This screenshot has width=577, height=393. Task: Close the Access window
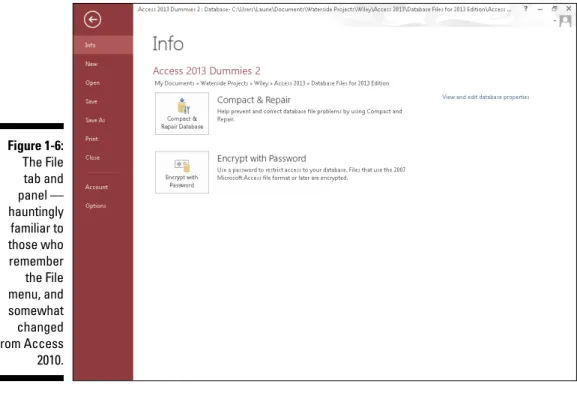[569, 8]
